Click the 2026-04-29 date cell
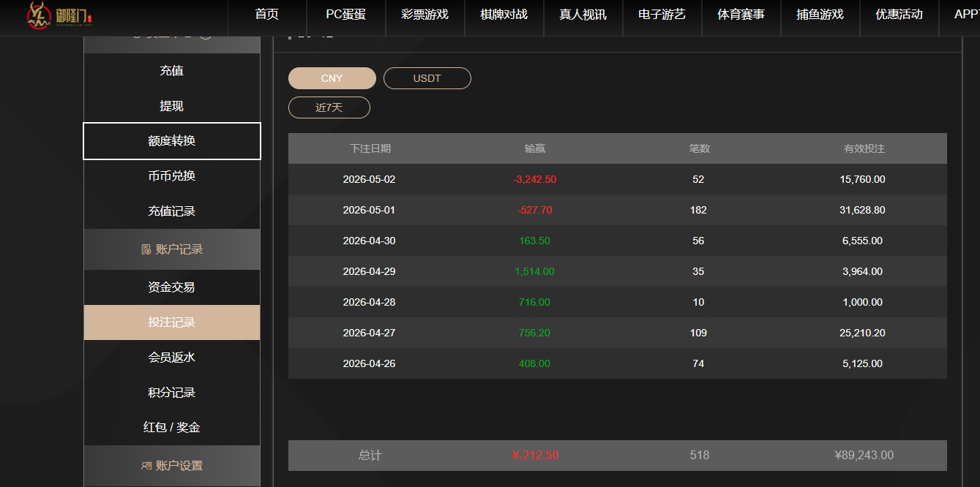The height and width of the screenshot is (487, 980). (369, 271)
